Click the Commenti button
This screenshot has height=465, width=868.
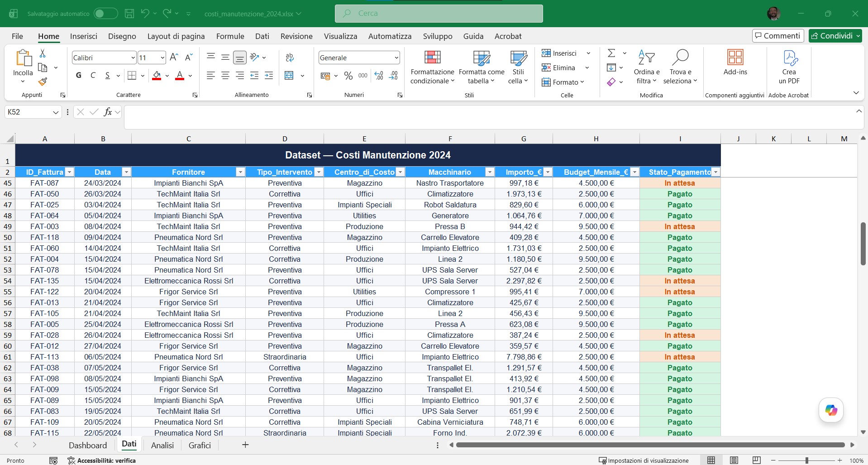pos(777,36)
